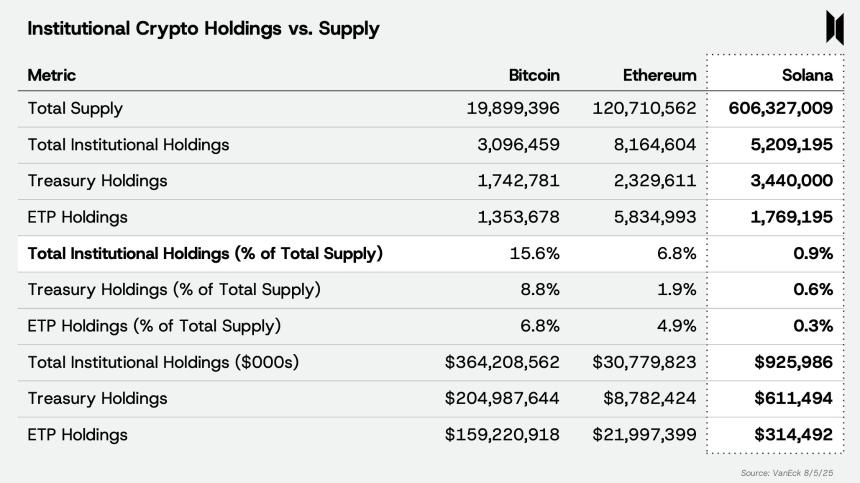The width and height of the screenshot is (860, 483).
Task: Click the $611,494 Solana treasury holdings cell
Action: tap(794, 398)
